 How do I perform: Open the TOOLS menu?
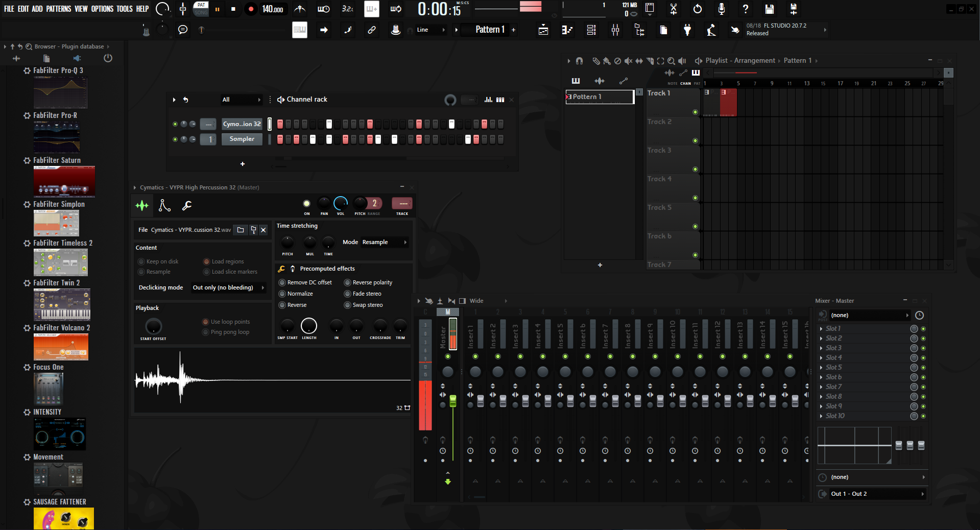point(125,9)
